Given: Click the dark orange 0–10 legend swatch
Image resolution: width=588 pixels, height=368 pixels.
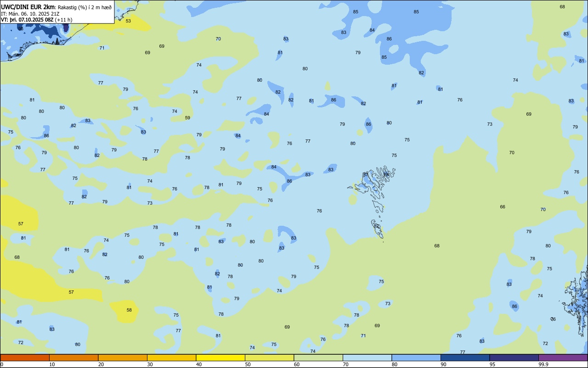Looking at the screenshot, I should 25,357.
